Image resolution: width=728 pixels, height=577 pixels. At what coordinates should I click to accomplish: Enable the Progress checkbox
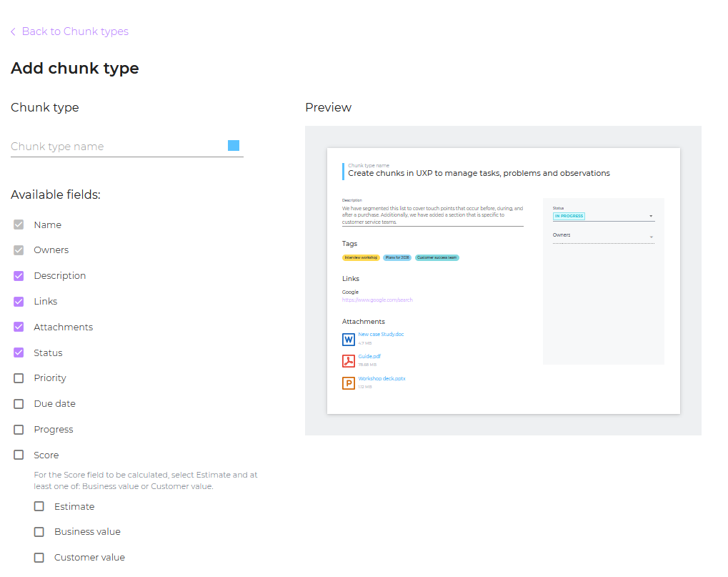click(19, 430)
